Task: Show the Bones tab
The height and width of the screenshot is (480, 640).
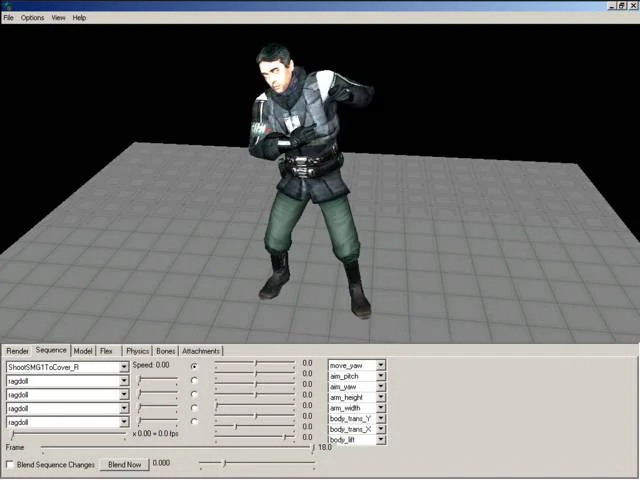Action: point(166,351)
